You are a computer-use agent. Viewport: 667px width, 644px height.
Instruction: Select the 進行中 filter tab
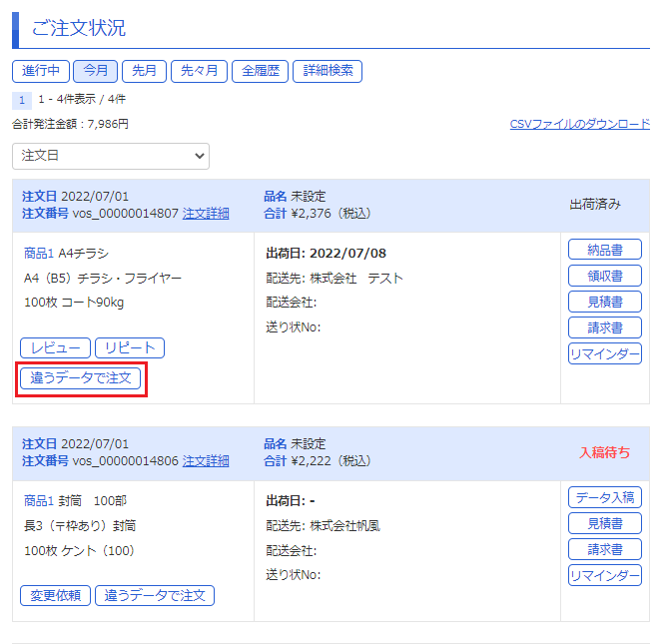[41, 71]
